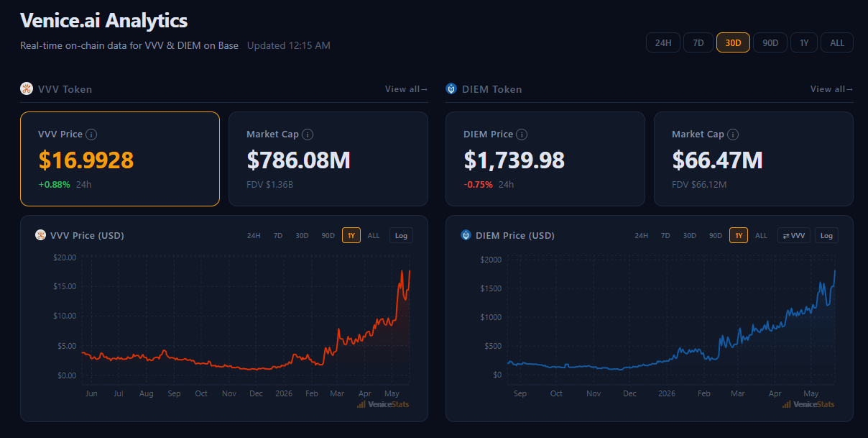Select ALL on the VVV Price chart
This screenshot has height=438, width=868.
pos(374,235)
